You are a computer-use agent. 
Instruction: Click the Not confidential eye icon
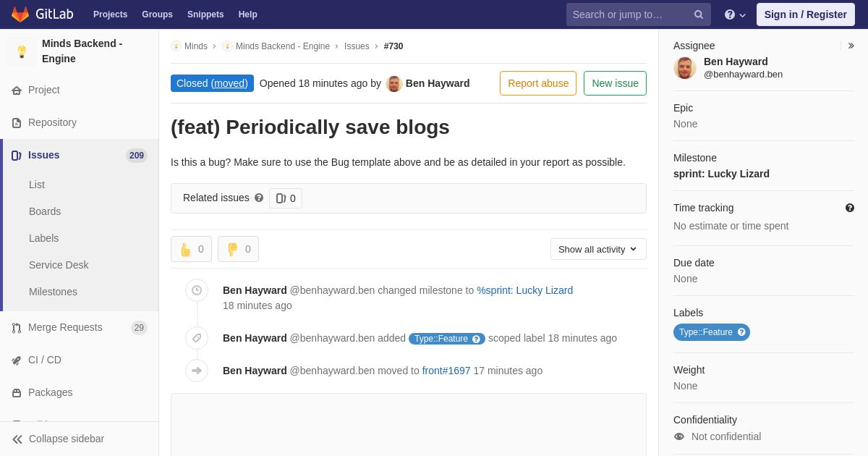pyautogui.click(x=679, y=436)
